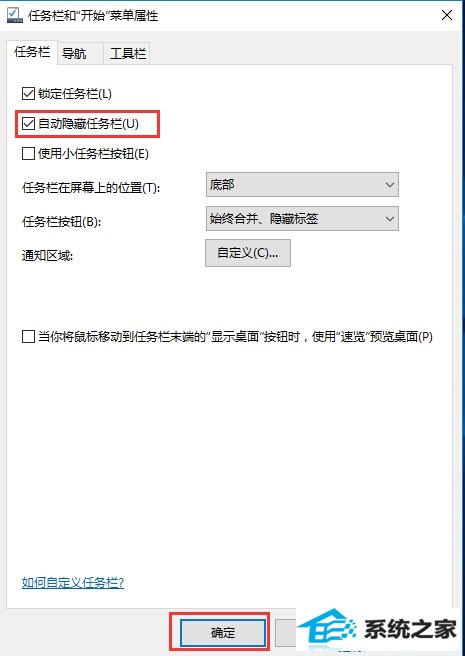Click the 系统之家 watermark text
The width and height of the screenshot is (465, 656).
click(410, 630)
